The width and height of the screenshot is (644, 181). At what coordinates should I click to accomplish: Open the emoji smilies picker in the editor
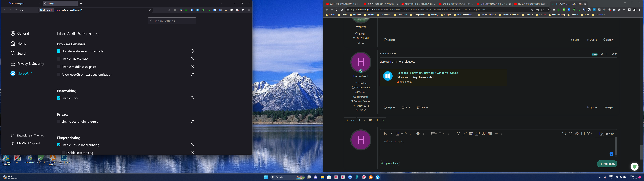click(x=458, y=134)
